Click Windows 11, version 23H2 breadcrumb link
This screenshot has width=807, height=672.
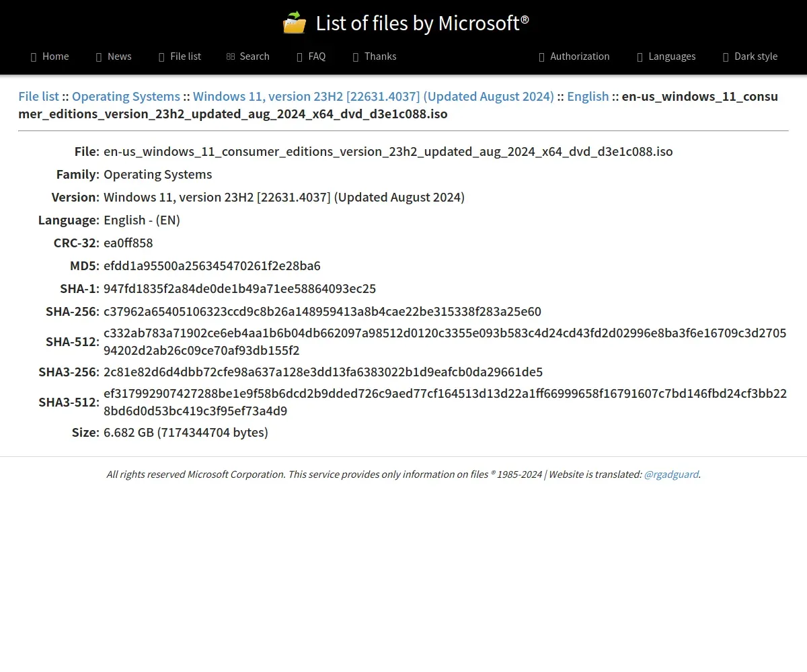373,96
